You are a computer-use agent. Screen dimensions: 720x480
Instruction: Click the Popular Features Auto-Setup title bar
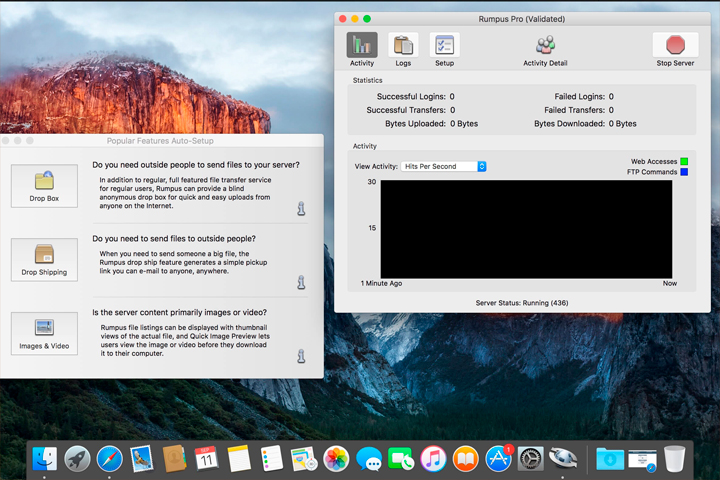click(x=160, y=141)
